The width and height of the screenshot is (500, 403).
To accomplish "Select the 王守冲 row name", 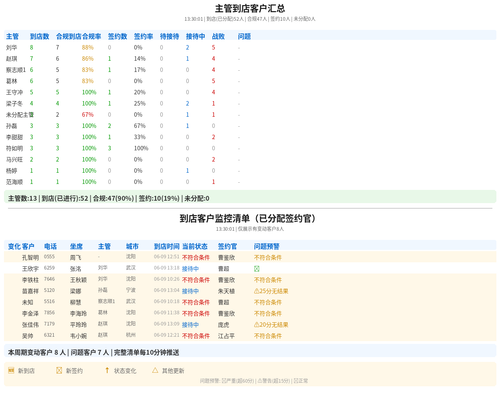I will tap(14, 92).
